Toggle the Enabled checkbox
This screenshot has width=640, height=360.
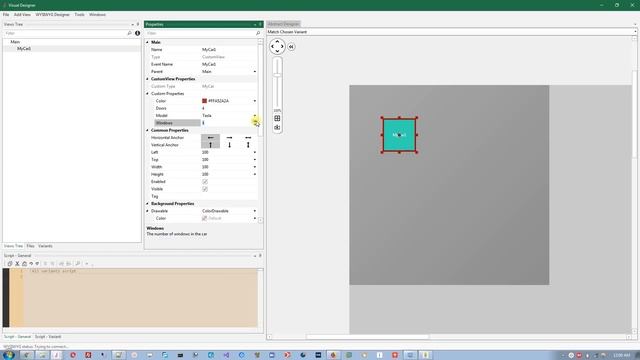click(x=205, y=182)
